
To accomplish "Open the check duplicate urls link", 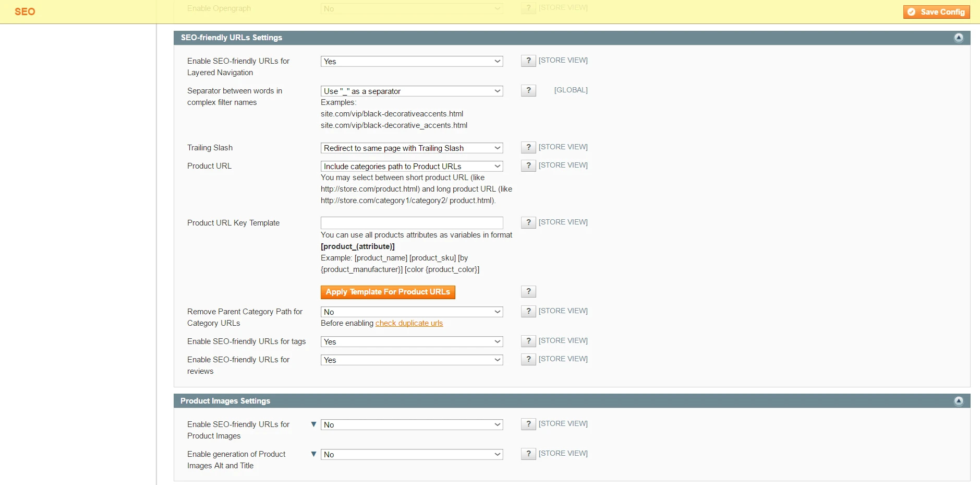I will tap(409, 323).
